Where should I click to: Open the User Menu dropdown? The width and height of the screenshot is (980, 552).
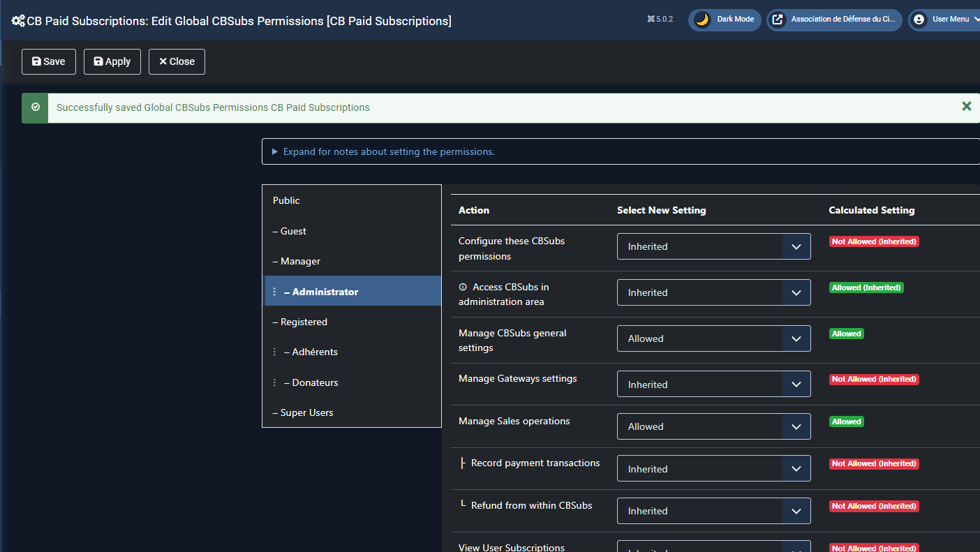(944, 20)
